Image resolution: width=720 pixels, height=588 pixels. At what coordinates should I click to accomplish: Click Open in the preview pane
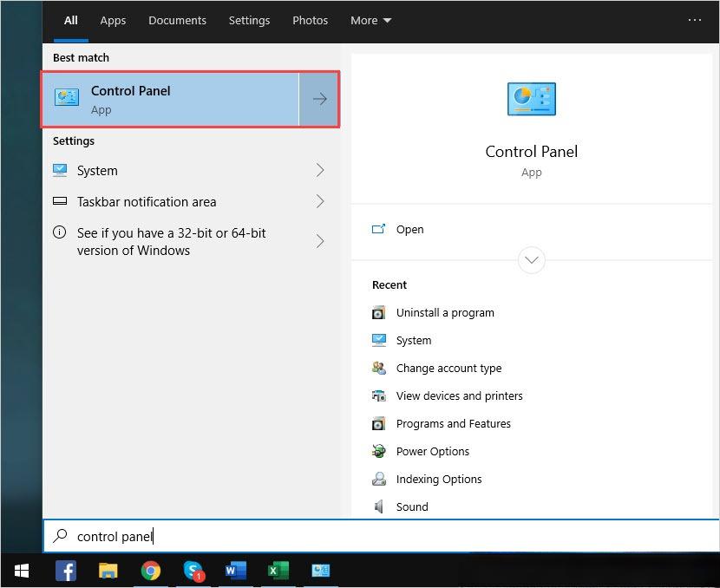409,229
